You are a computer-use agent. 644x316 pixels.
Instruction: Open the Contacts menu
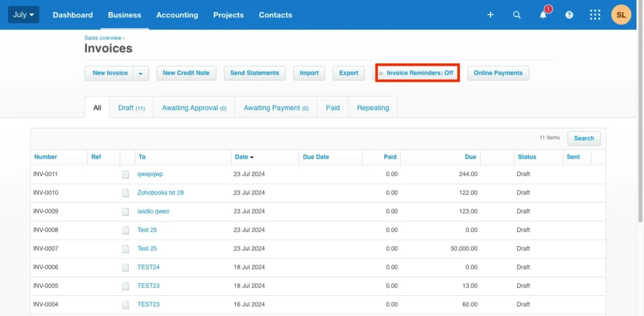275,15
